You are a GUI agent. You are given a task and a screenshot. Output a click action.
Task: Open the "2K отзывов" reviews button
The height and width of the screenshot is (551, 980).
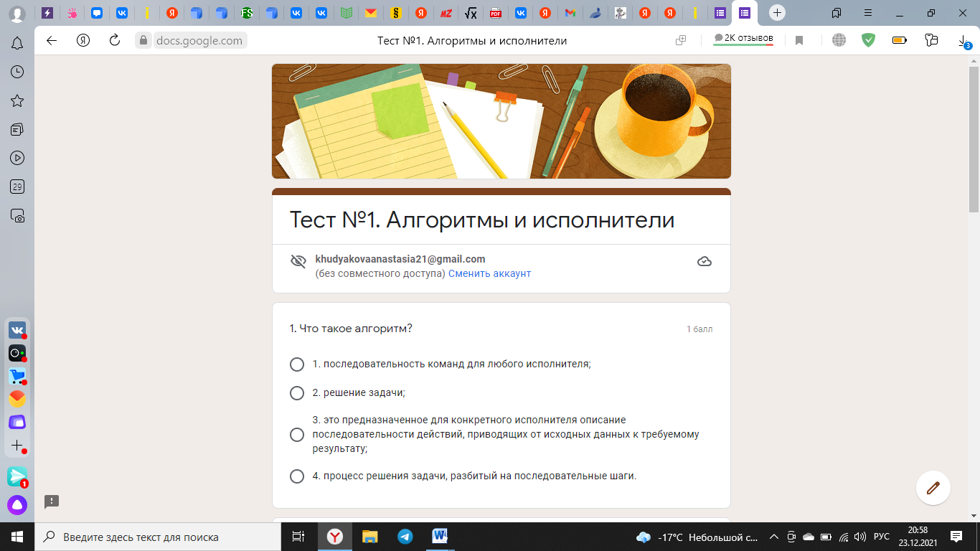(x=743, y=39)
